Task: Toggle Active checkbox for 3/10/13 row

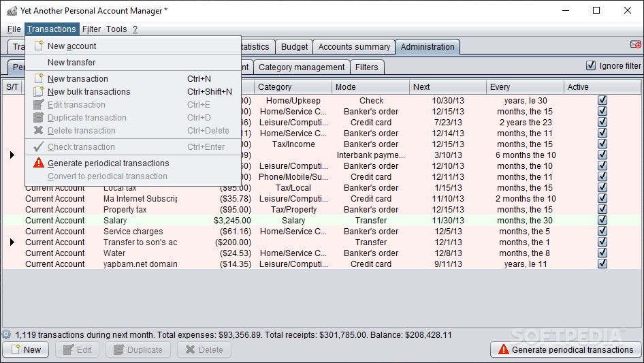Action: tap(602, 155)
